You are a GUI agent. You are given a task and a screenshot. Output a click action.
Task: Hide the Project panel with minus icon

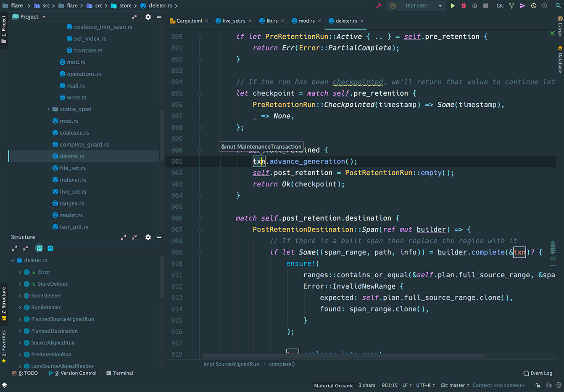[x=159, y=17]
